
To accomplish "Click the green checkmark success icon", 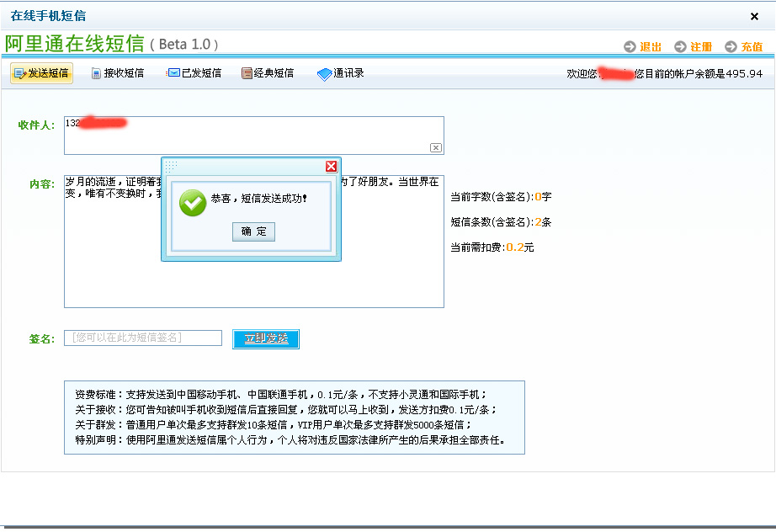I will [x=193, y=203].
